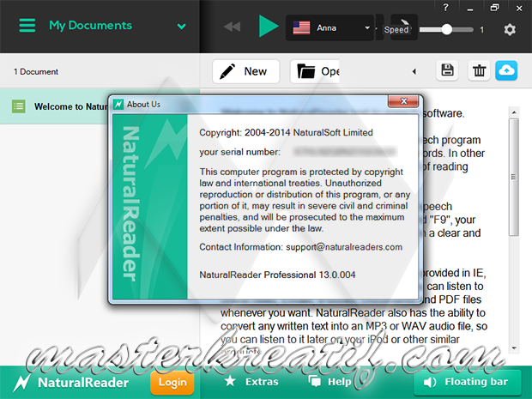Viewport: 532px width, 399px height.
Task: Open the hamburger menu icon
Action: click(x=27, y=26)
